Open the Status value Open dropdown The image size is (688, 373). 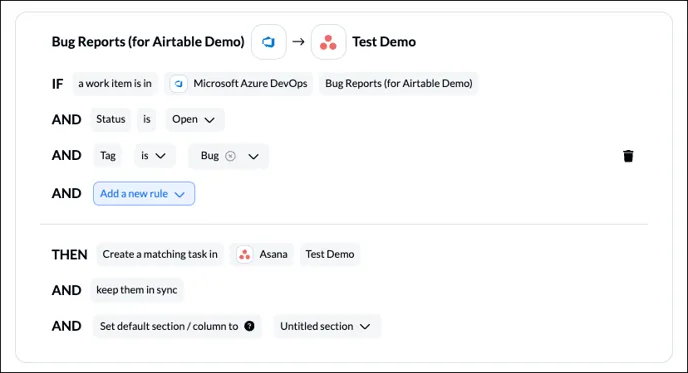point(195,119)
